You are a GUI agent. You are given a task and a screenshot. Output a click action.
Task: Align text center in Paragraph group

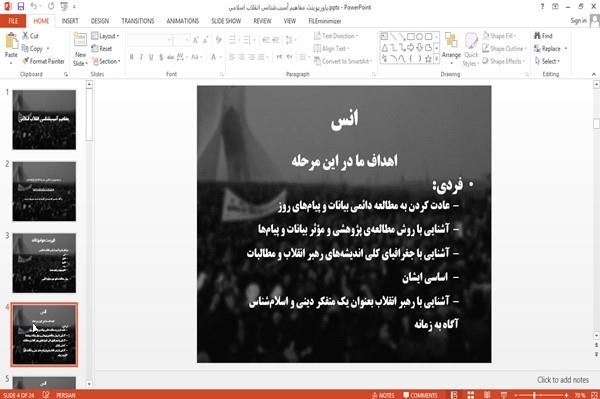point(241,57)
